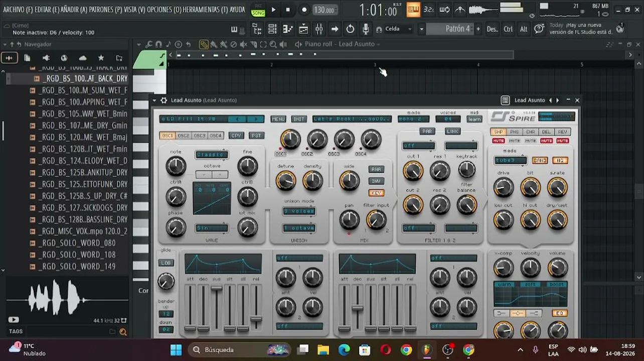Viewport: 644px width, 361px height.
Task: Open the PATRONES (P) menu
Action: point(105,10)
